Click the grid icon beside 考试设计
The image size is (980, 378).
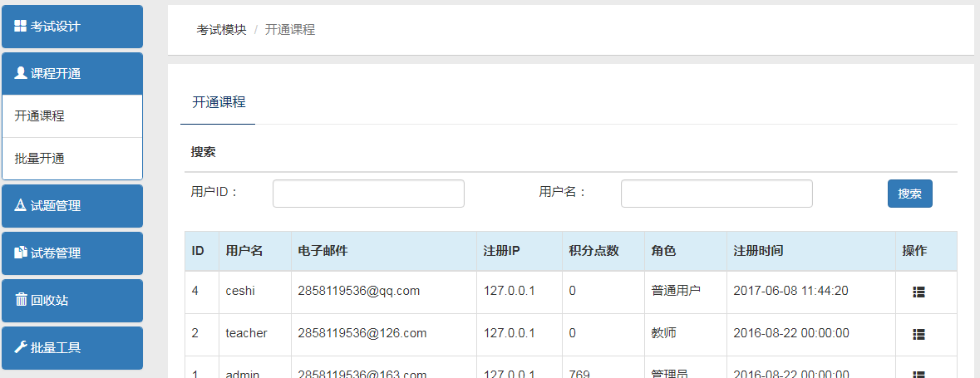coord(20,27)
